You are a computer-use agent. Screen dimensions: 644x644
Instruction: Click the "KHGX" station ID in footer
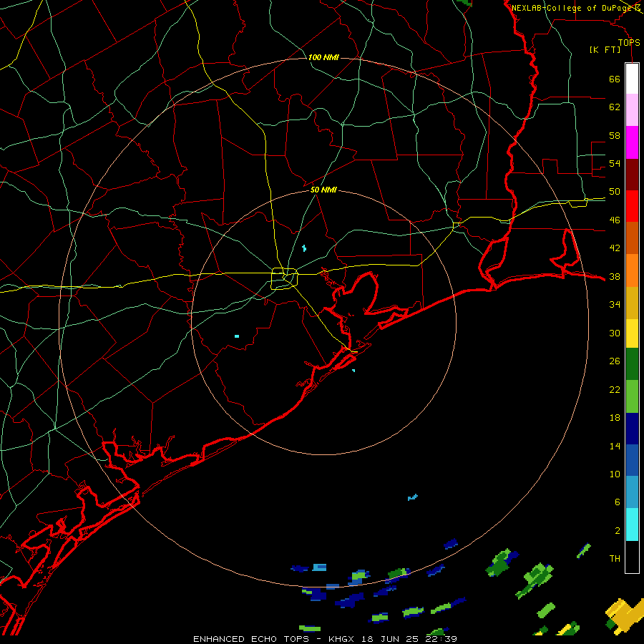[x=343, y=639]
